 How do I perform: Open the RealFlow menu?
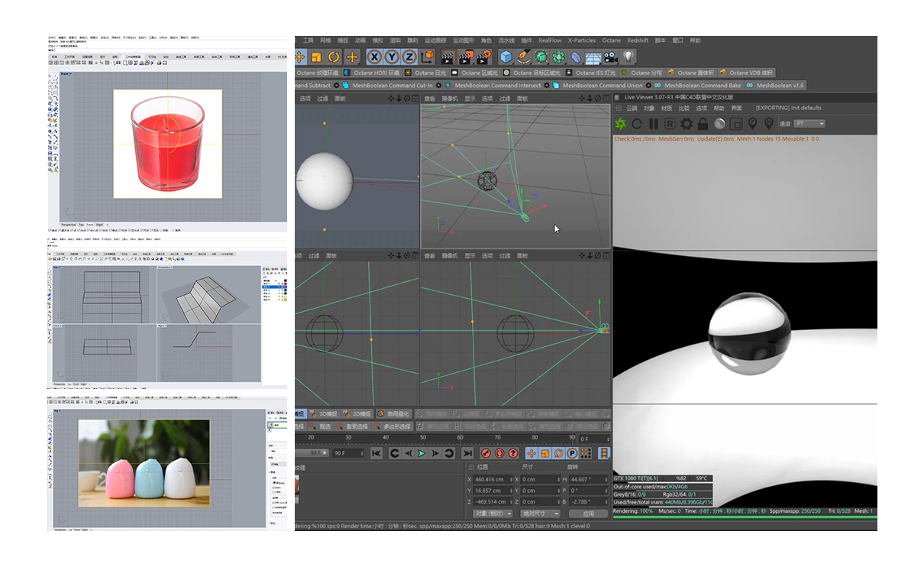(550, 40)
